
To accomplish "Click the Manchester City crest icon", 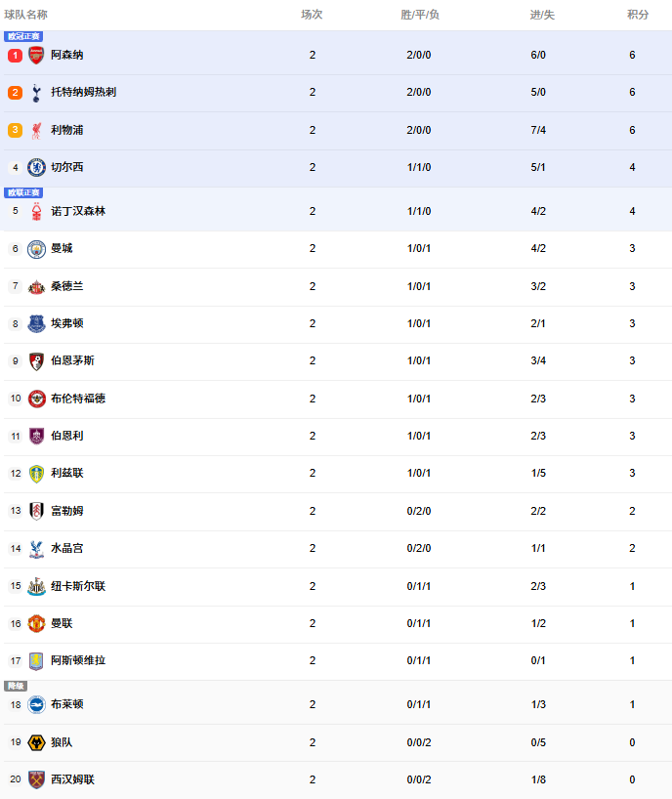I will (36, 248).
